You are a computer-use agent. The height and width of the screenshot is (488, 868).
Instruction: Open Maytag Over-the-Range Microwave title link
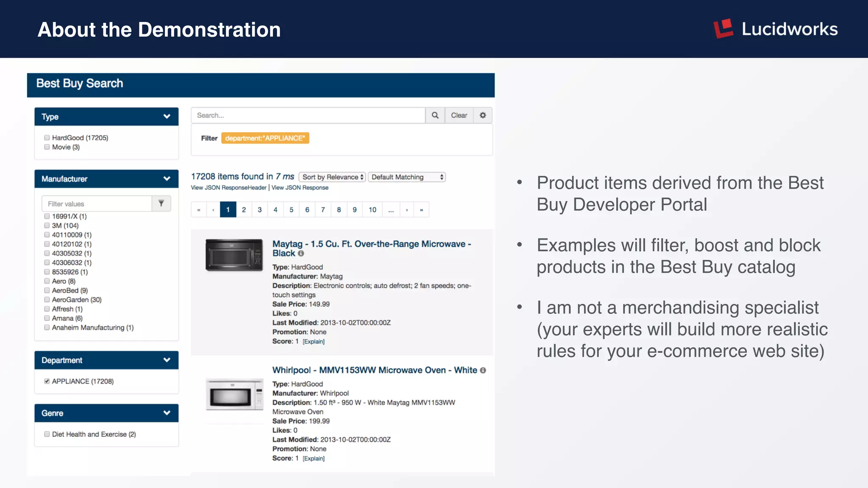point(372,249)
